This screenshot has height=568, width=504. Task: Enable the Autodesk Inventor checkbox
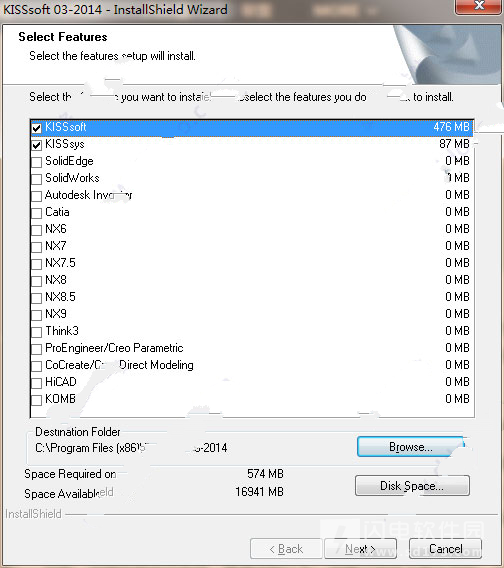coord(36,196)
